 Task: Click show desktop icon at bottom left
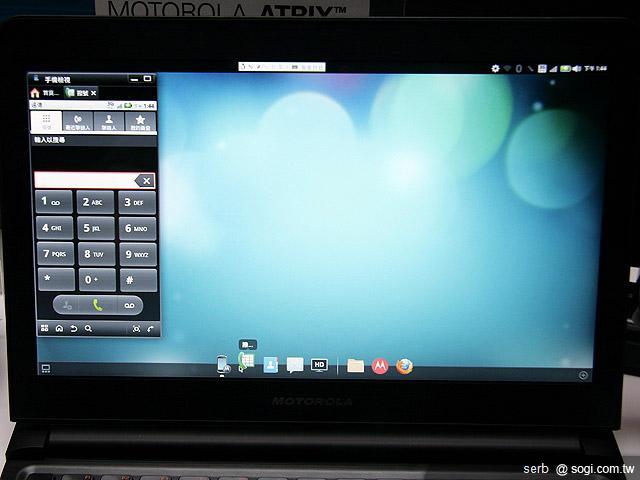(x=46, y=369)
